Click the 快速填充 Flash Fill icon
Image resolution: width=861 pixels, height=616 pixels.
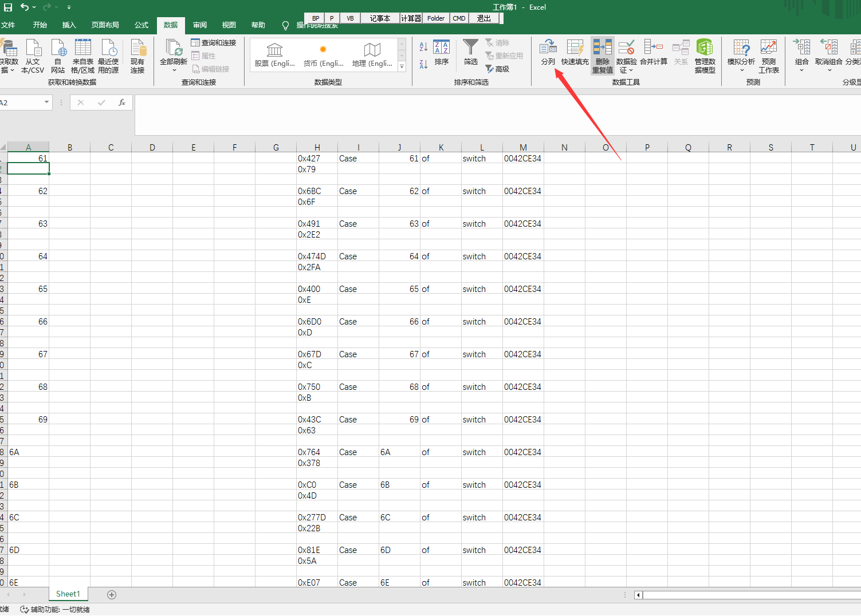point(575,49)
